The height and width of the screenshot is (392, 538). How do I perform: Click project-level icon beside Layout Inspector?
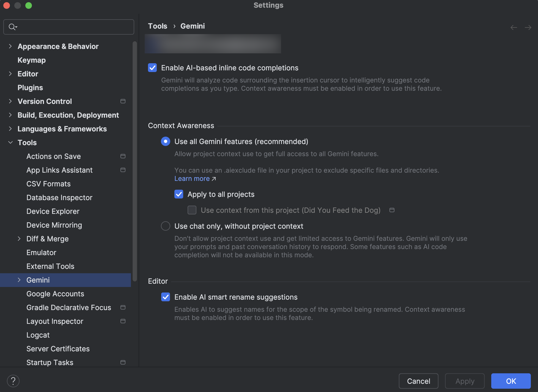coord(123,321)
